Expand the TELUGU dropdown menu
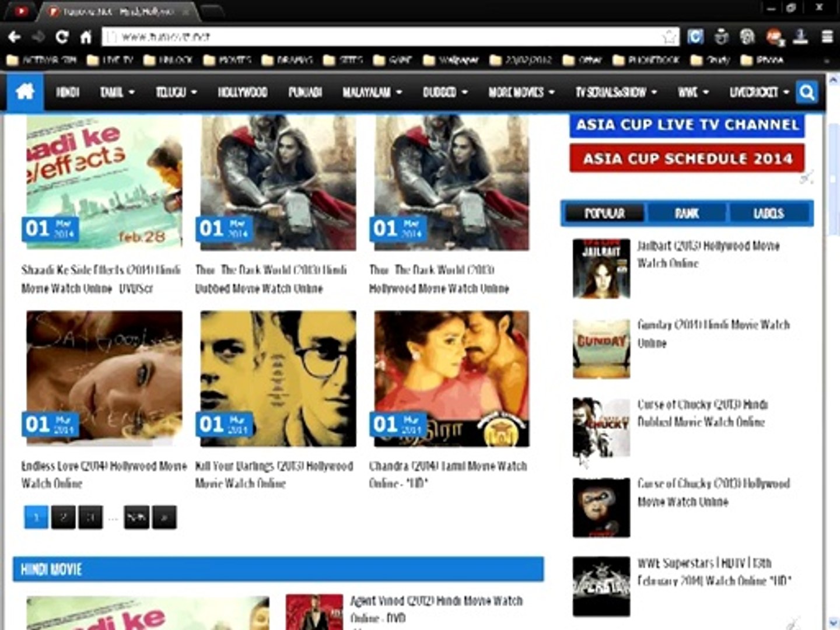This screenshot has height=630, width=840. click(x=176, y=92)
